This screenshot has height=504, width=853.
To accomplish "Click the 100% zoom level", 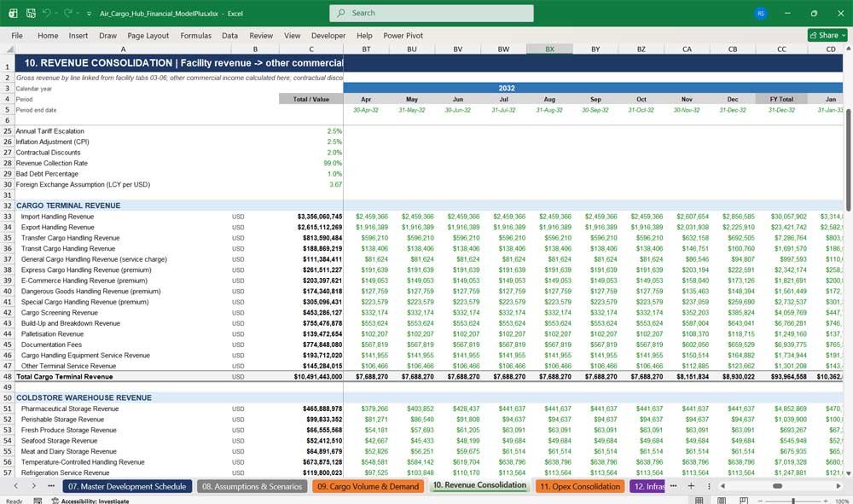I will [842, 501].
